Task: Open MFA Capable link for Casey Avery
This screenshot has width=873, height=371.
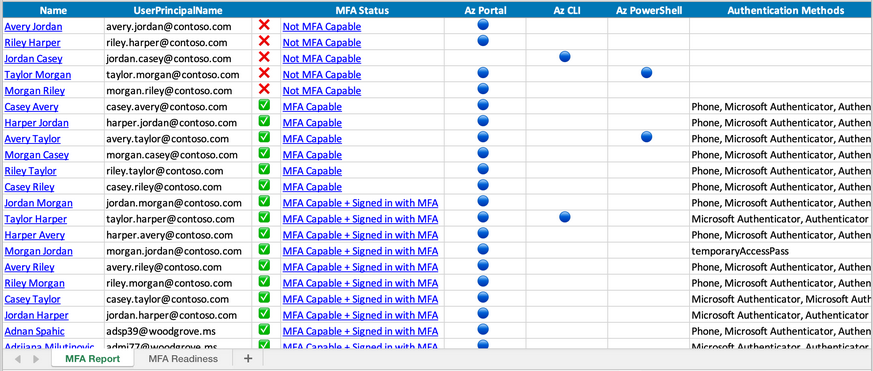Action: pyautogui.click(x=312, y=107)
